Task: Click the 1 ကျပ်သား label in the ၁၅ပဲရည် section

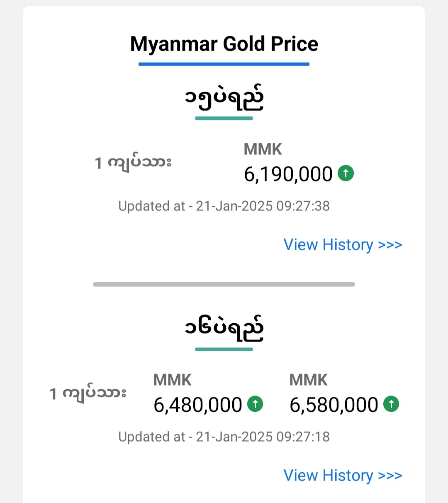Action: (133, 163)
